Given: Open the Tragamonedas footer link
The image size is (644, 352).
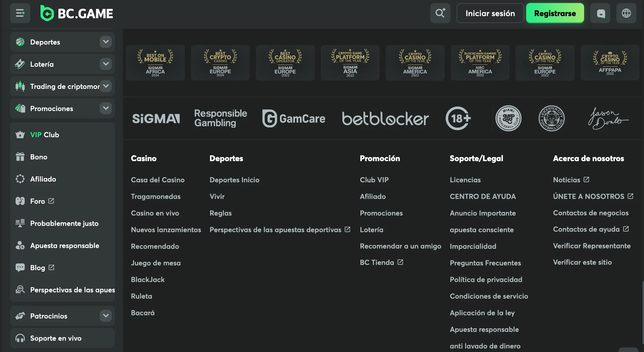Looking at the screenshot, I should [156, 196].
